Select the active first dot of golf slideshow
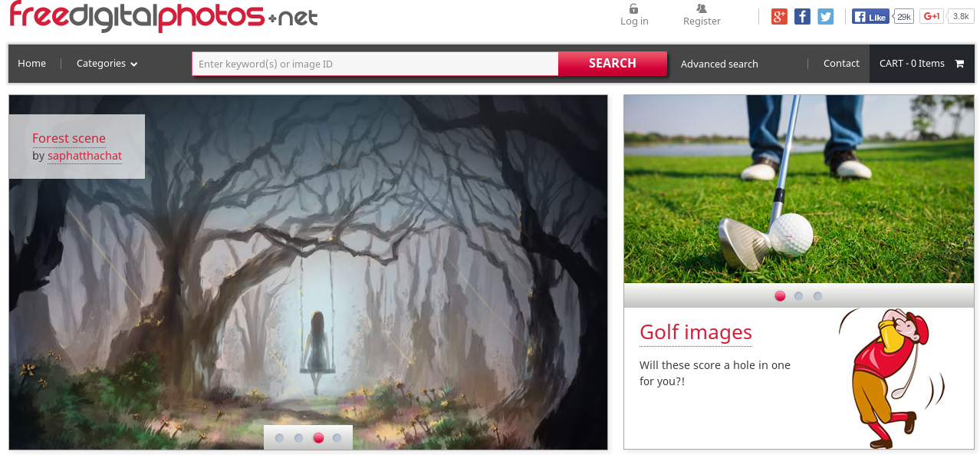The width and height of the screenshot is (980, 455). 780,296
